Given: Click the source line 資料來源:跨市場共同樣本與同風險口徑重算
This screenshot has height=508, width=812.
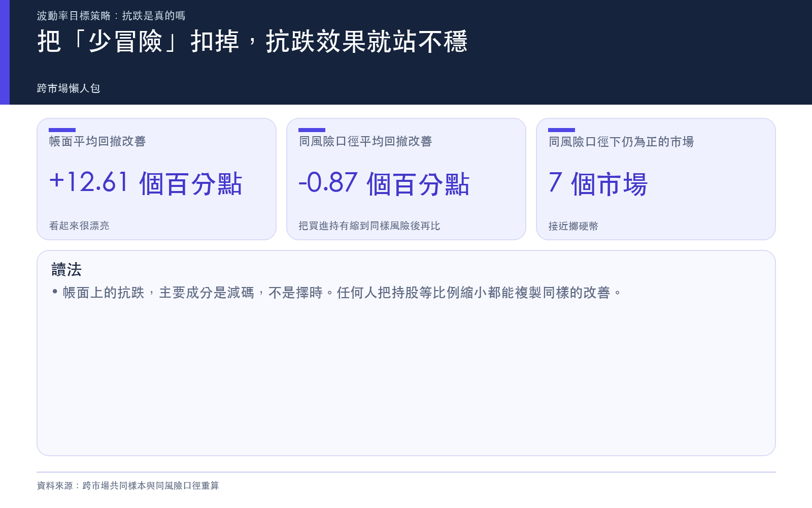Looking at the screenshot, I should 128,486.
